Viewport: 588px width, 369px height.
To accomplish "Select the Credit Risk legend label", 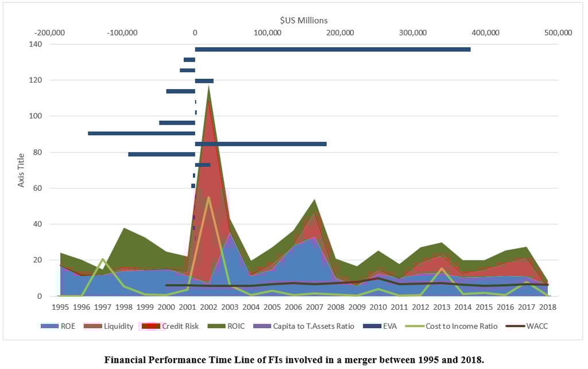I will coord(180,326).
